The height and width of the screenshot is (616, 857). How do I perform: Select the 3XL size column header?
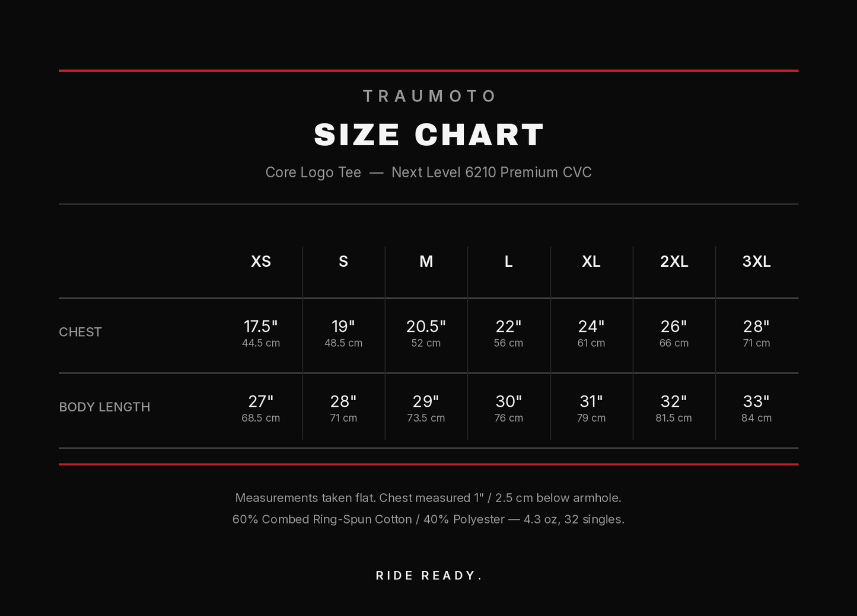757,261
